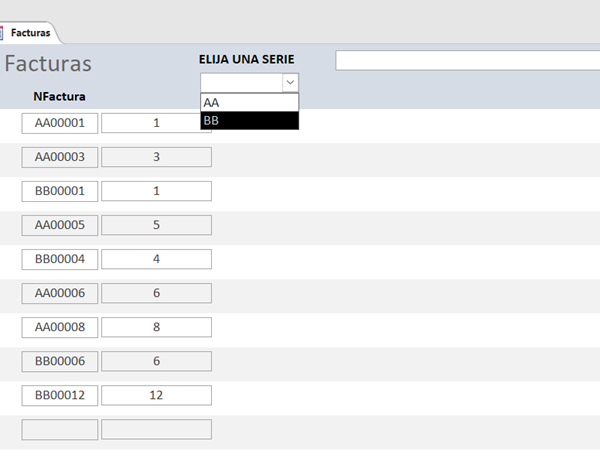Select AA from the series list
600x458 pixels.
click(249, 102)
